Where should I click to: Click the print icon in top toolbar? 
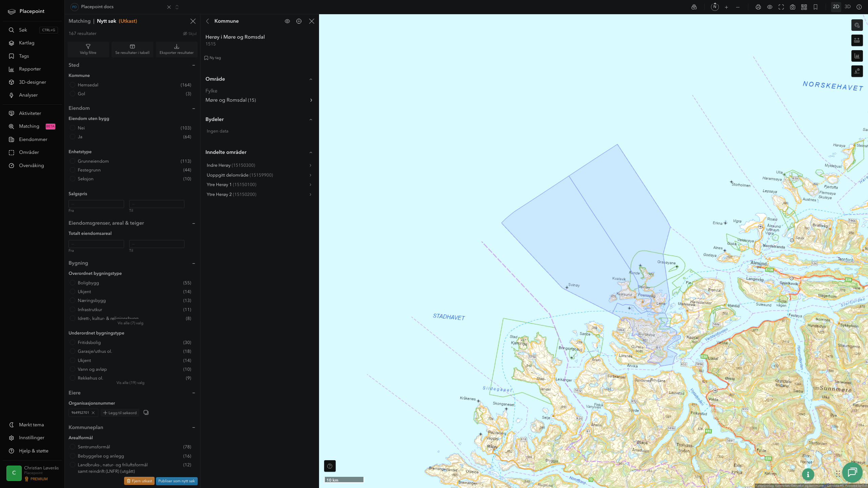point(758,7)
